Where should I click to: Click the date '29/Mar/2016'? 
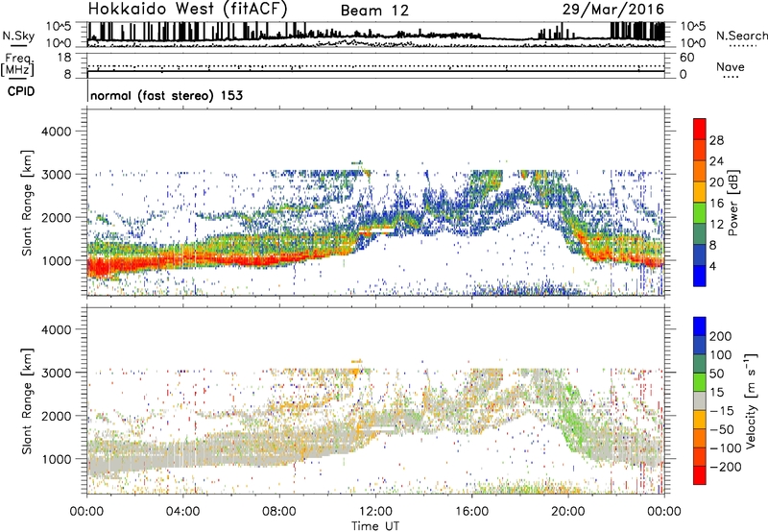coord(613,10)
